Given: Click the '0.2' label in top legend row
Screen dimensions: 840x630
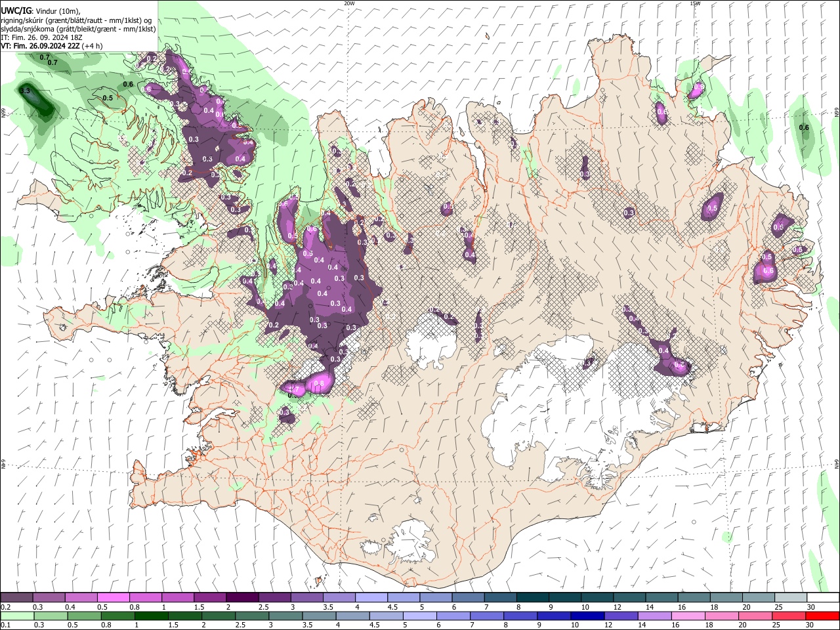Looking at the screenshot, I should coord(6,607).
